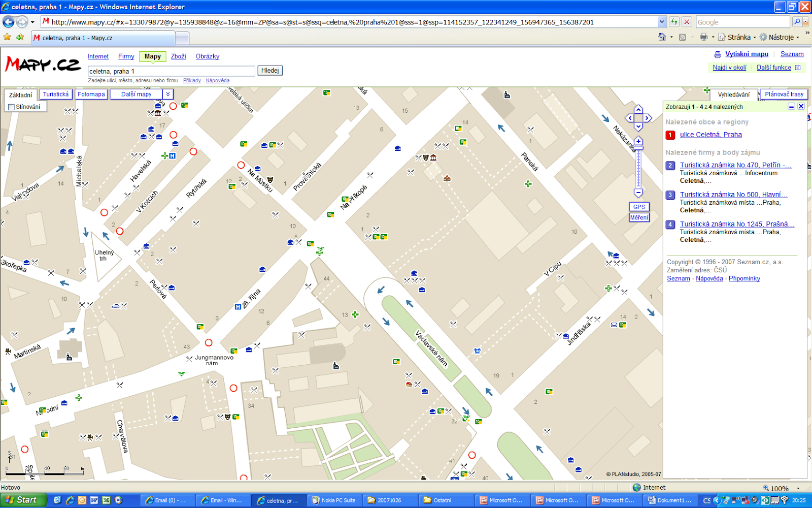Click the IE Refresh button
The image size is (812, 508).
(674, 22)
